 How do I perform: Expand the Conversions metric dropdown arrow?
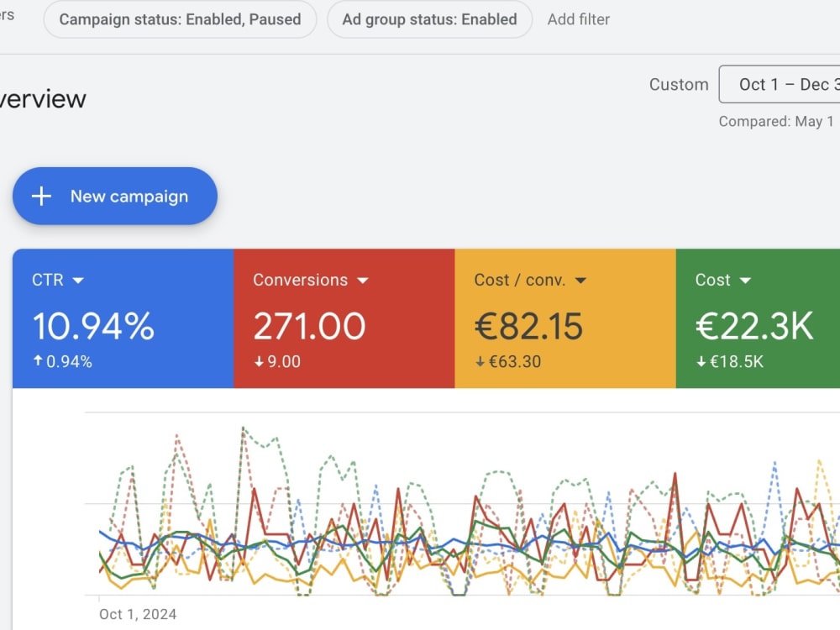pyautogui.click(x=363, y=281)
